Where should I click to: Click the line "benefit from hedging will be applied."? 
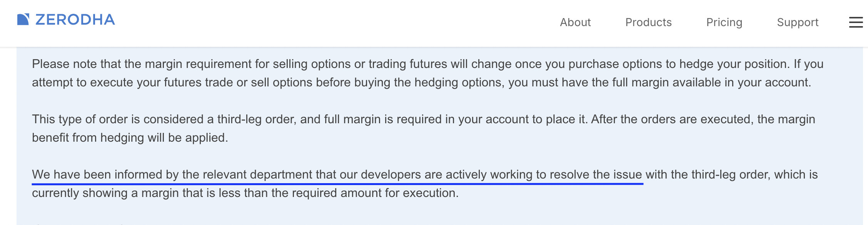(x=130, y=138)
